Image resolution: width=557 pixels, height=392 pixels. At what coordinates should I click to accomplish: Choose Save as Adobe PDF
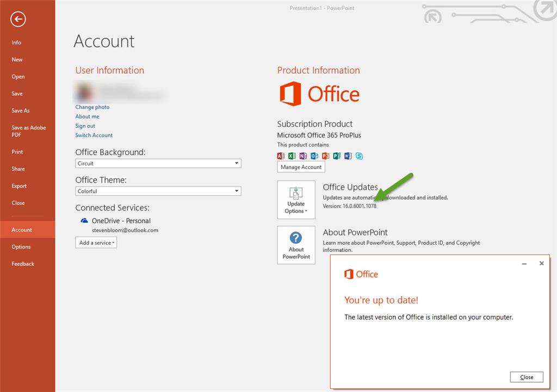click(28, 131)
